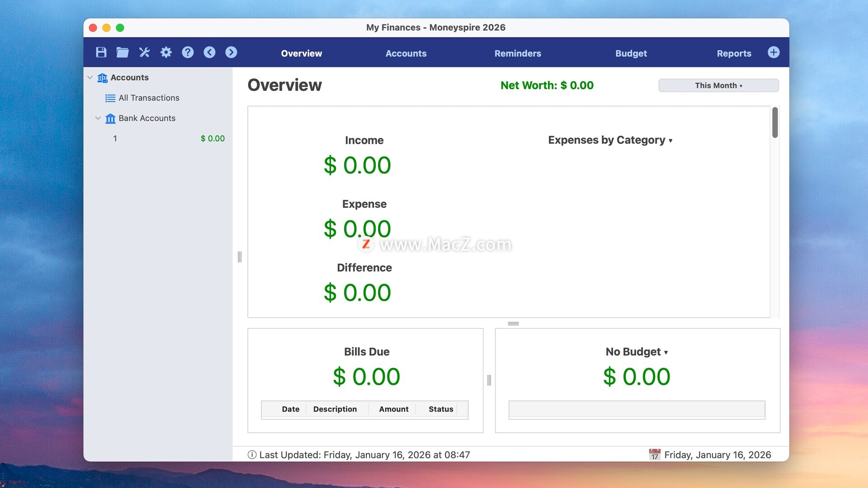Click the Help question mark icon
Viewport: 868px width, 488px height.
188,52
